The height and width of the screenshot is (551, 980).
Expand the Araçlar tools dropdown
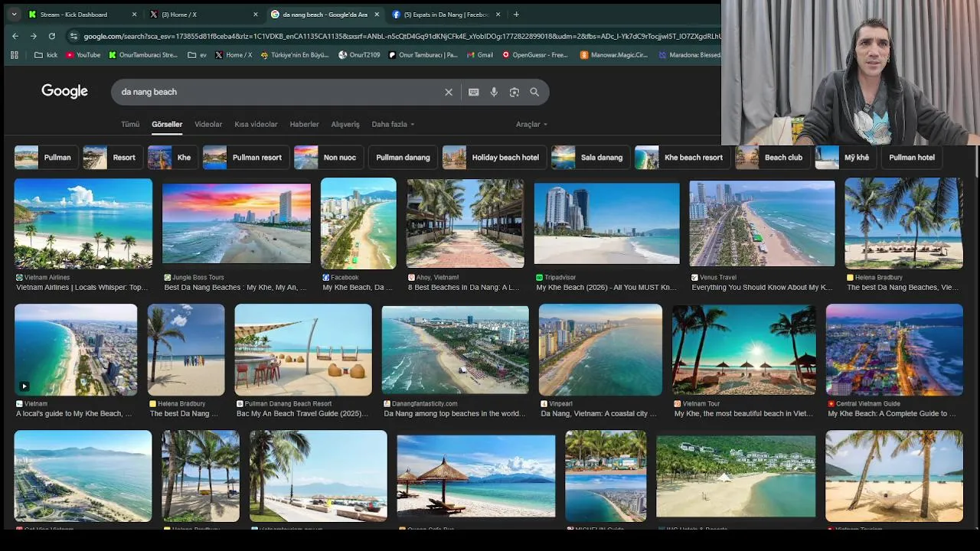(x=531, y=124)
